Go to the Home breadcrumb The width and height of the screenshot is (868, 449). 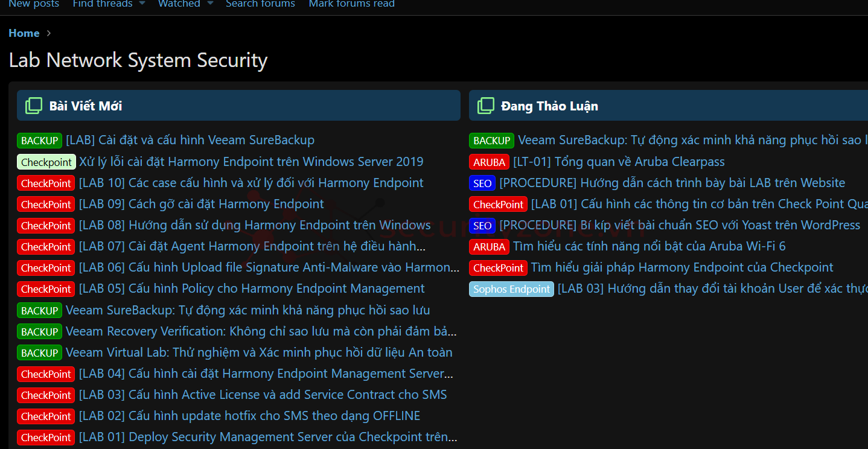[x=24, y=33]
